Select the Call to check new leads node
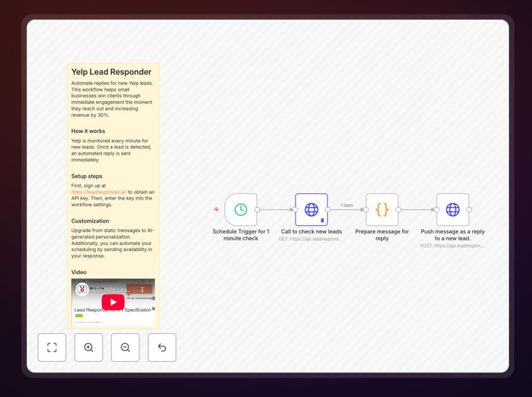Viewport: 532px width, 397px height. pyautogui.click(x=311, y=210)
